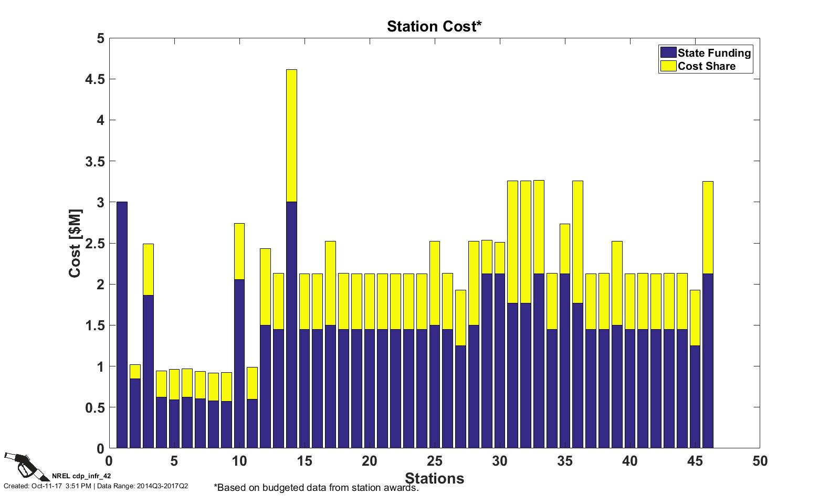Select the all-blue bar for station 1
Image resolution: width=840 pixels, height=504 pixels.
coord(122,325)
